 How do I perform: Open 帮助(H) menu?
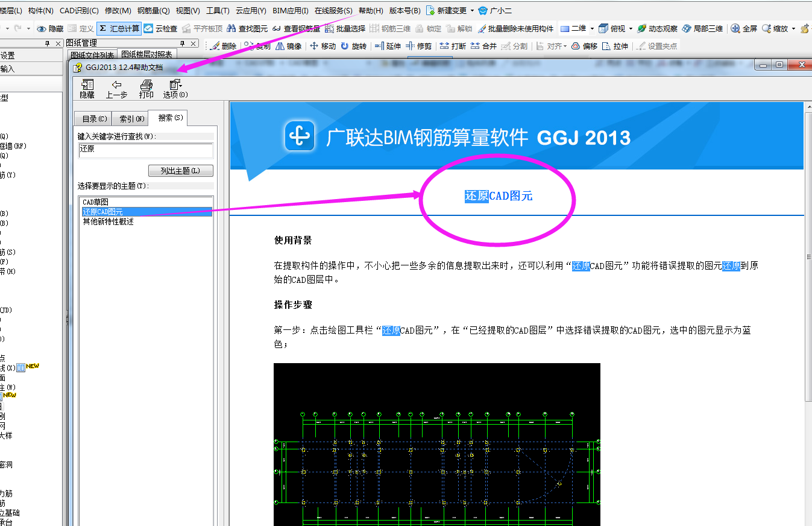click(x=371, y=11)
